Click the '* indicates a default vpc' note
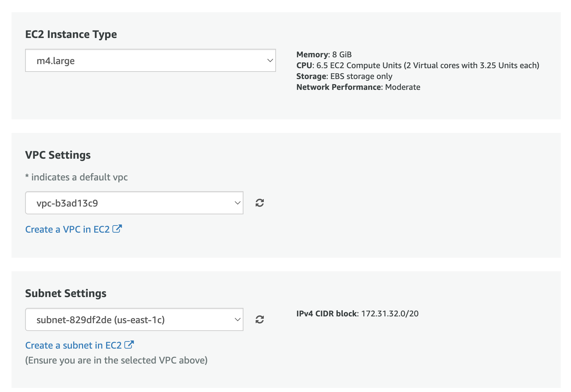 coord(77,177)
